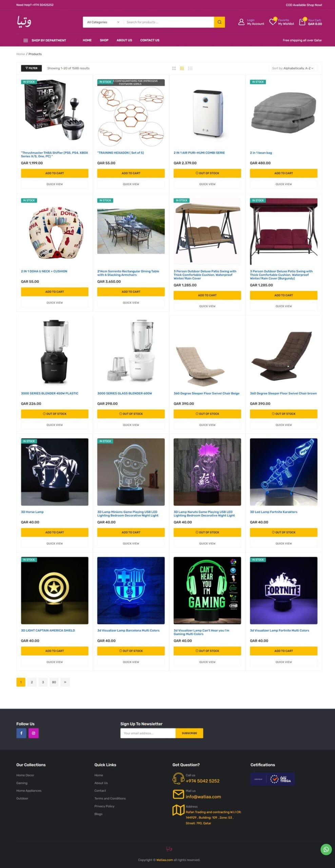
Task: Click the Watiaa logo in header
Action: pos(24,21)
